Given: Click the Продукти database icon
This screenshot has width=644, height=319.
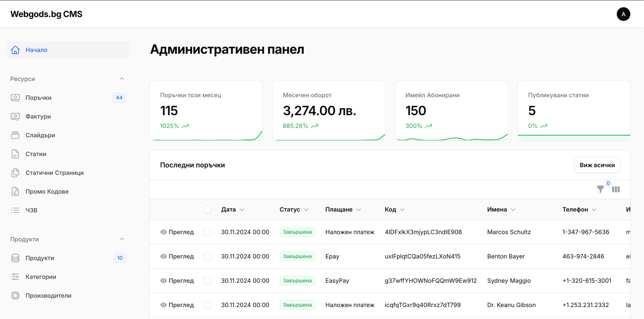Looking at the screenshot, I should tap(15, 258).
